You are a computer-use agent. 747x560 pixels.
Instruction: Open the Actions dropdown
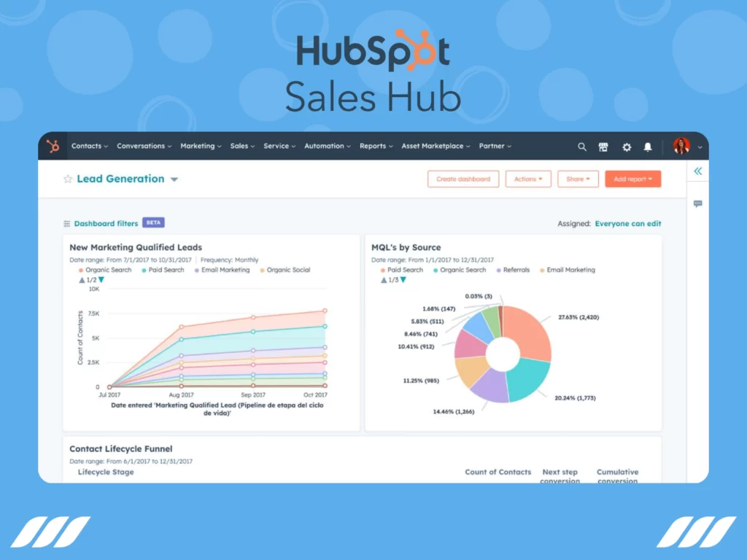[x=527, y=179]
